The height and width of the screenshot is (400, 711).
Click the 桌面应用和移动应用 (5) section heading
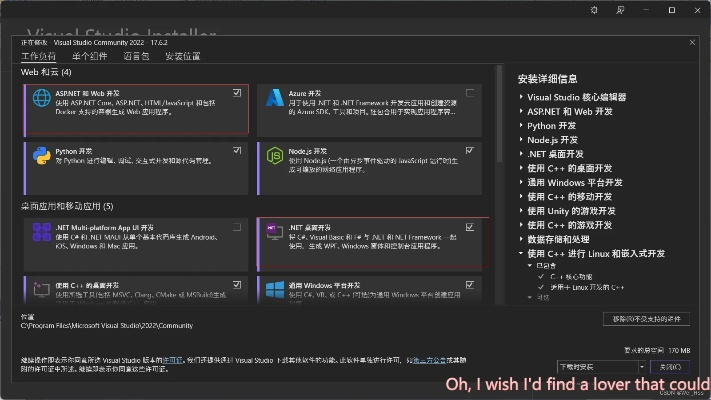click(67, 206)
